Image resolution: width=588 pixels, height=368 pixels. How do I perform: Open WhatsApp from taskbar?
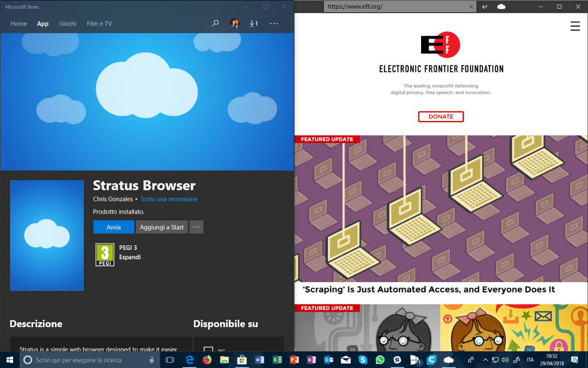pyautogui.click(x=380, y=360)
